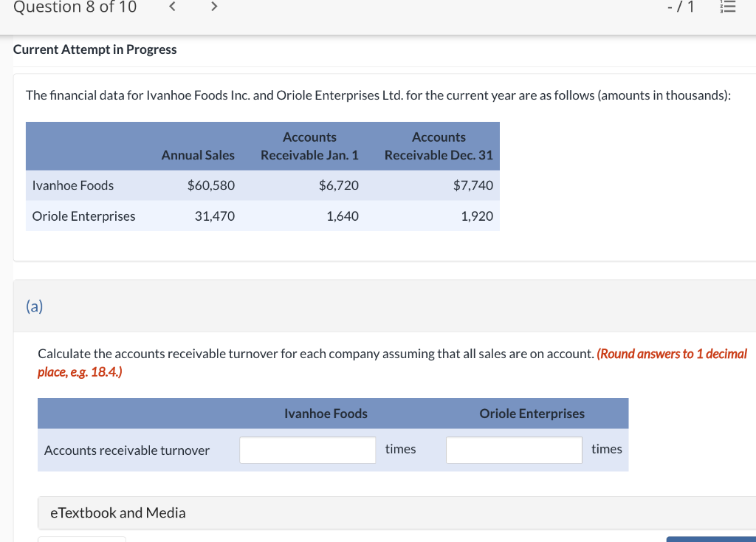Viewport: 756px width, 542px height.
Task: Click the Oriole Enterprises turnover answer field
Action: pos(514,450)
